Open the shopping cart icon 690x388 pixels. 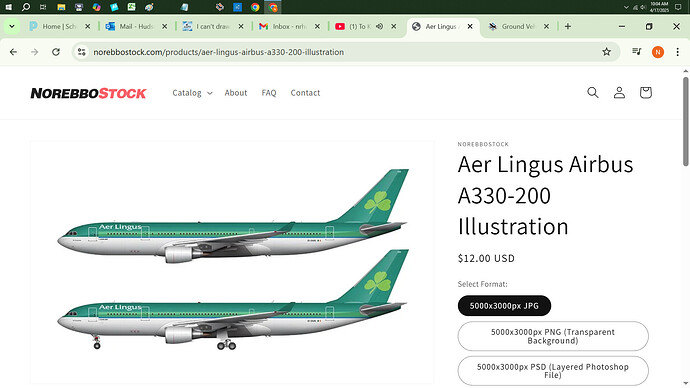(x=646, y=92)
